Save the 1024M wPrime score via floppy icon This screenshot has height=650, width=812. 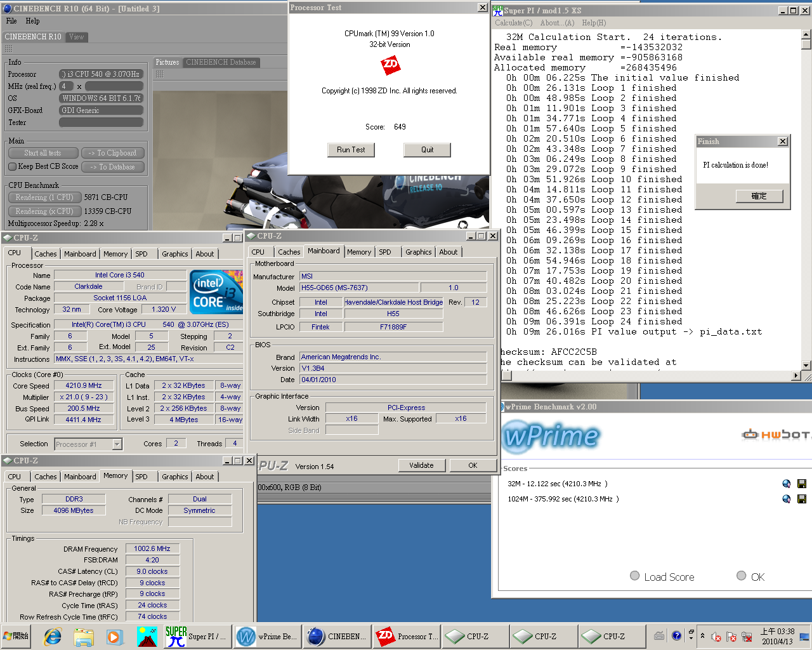point(802,499)
